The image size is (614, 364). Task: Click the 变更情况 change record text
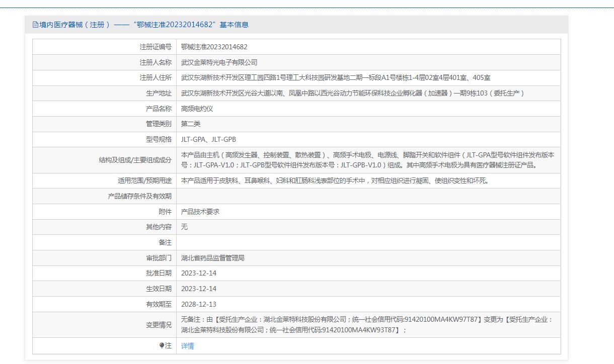click(x=366, y=325)
